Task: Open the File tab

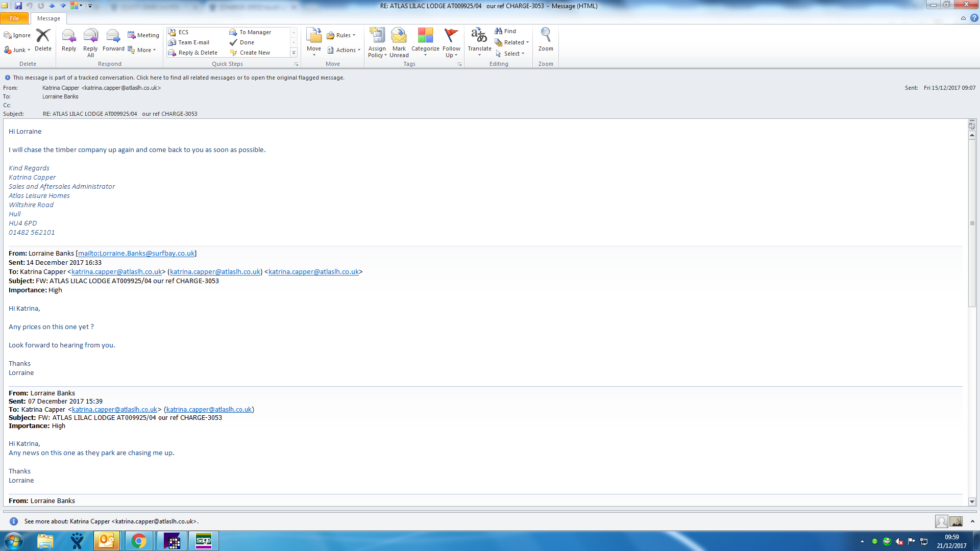Action: pos(14,18)
